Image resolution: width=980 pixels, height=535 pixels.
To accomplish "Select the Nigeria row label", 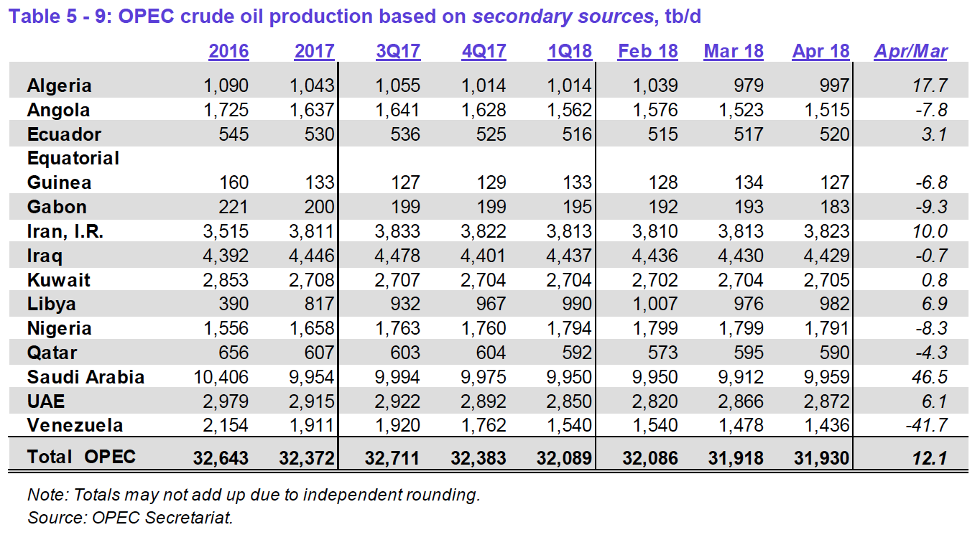I will pyautogui.click(x=60, y=328).
